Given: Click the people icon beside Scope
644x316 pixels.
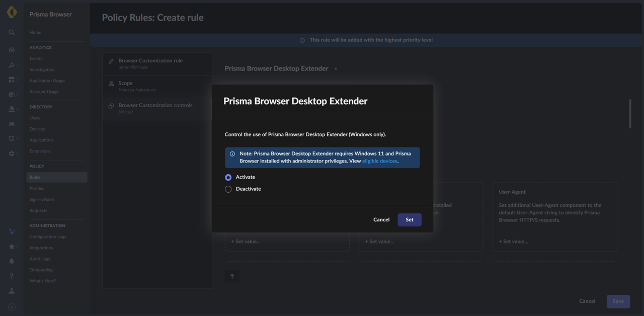Looking at the screenshot, I should point(111,84).
